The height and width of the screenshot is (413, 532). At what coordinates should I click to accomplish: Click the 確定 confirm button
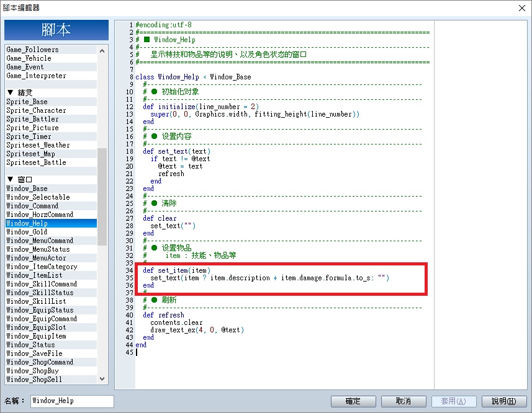coord(353,401)
